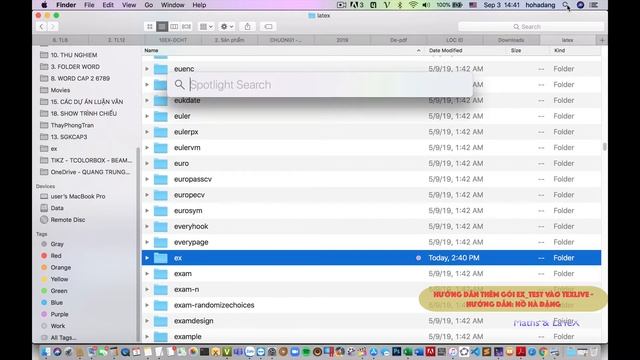Go back with the left arrow button
Screen dimensions: 640x360
[41, 27]
